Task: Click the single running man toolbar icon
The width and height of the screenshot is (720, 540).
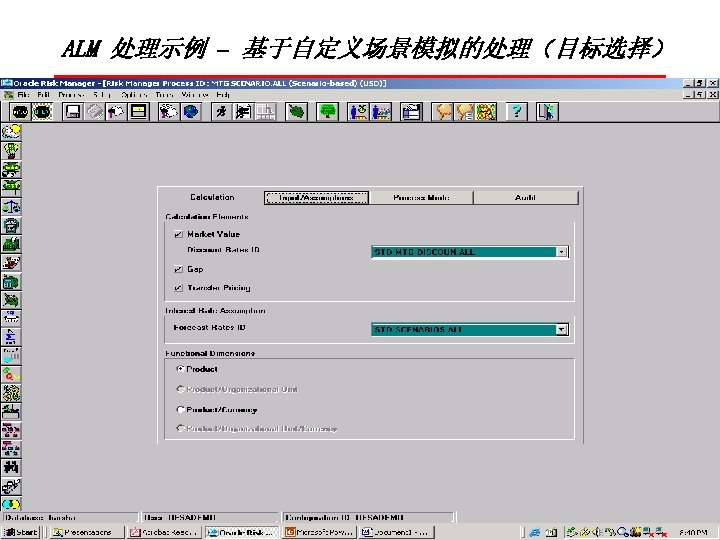Action: click(222, 112)
